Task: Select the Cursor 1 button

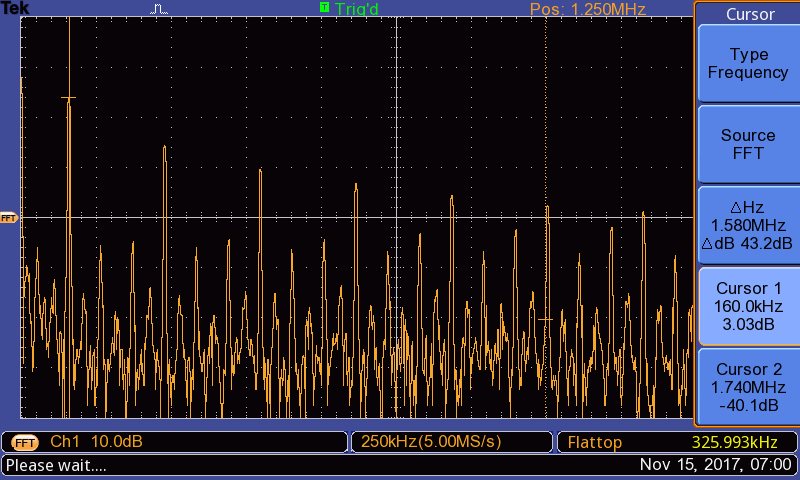Action: tap(747, 306)
